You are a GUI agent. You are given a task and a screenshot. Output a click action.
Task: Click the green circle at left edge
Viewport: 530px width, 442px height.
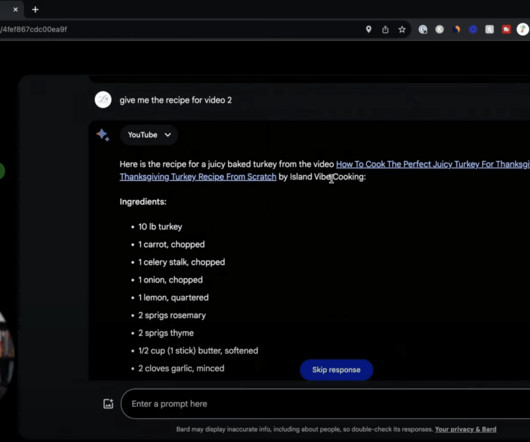[1, 171]
